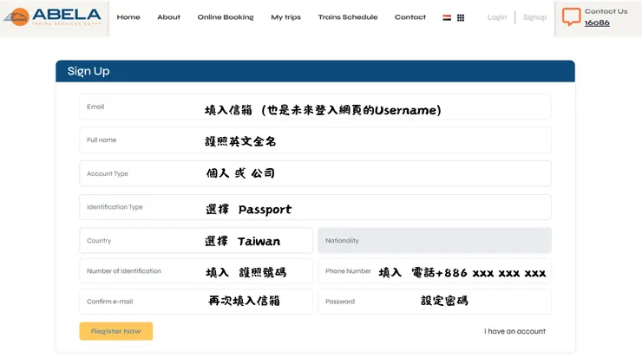Screen dimensions: 642x364
Task: Click the 'I have an account' link
Action: (514, 331)
